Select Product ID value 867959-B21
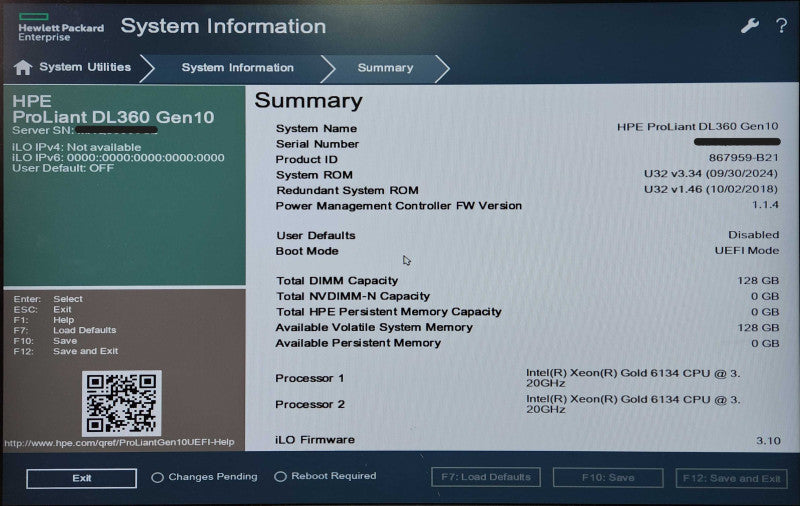 coord(744,158)
